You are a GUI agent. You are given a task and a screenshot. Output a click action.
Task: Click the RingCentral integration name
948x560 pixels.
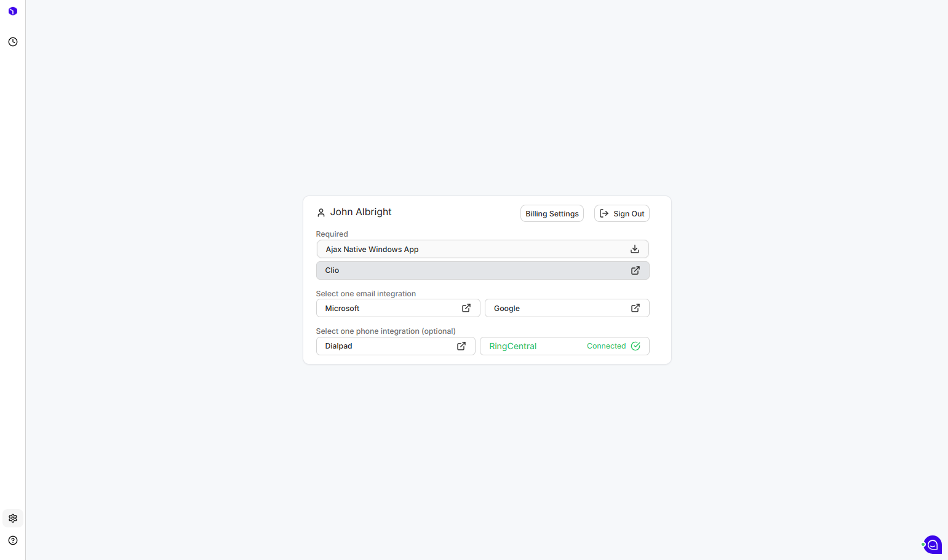click(x=513, y=346)
